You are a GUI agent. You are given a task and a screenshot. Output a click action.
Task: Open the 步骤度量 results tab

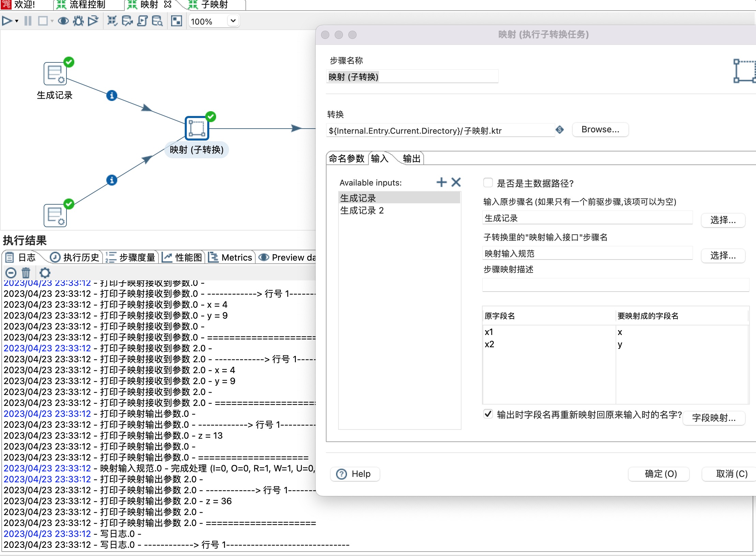(131, 257)
